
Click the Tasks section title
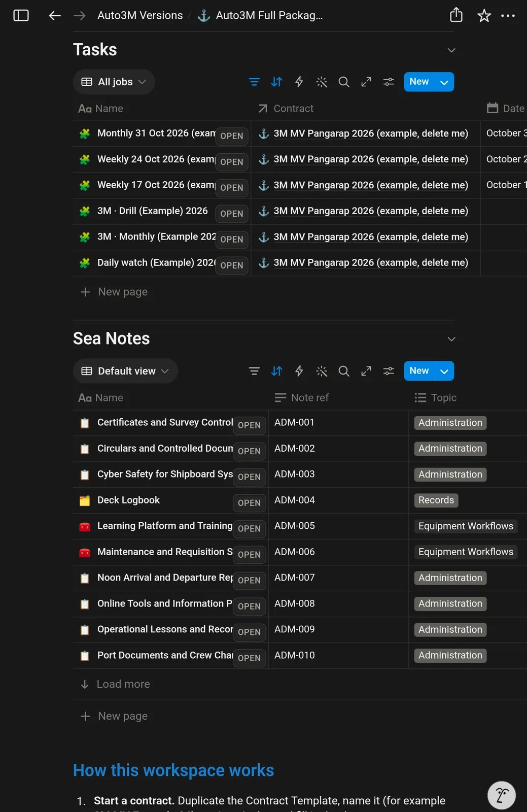tap(95, 50)
